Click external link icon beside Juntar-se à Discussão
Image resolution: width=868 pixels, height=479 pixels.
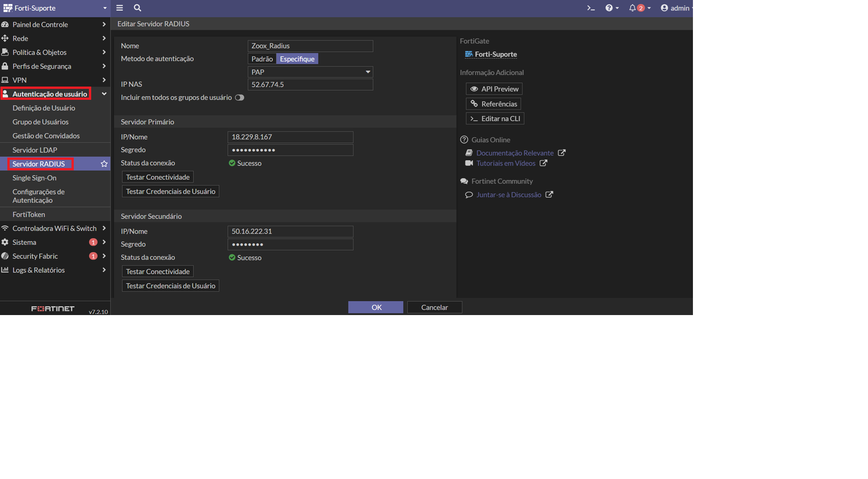click(549, 195)
